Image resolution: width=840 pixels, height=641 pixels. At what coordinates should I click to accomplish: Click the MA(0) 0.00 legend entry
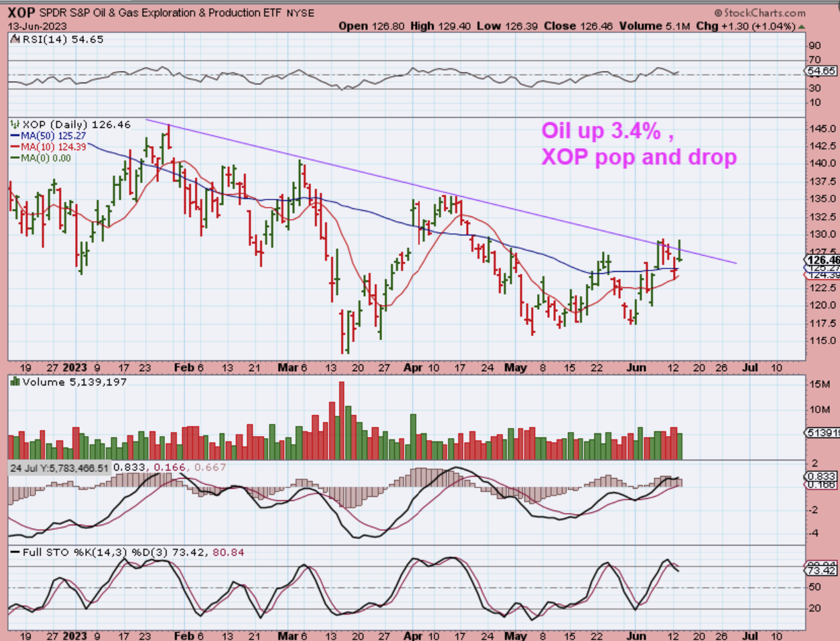[x=45, y=158]
